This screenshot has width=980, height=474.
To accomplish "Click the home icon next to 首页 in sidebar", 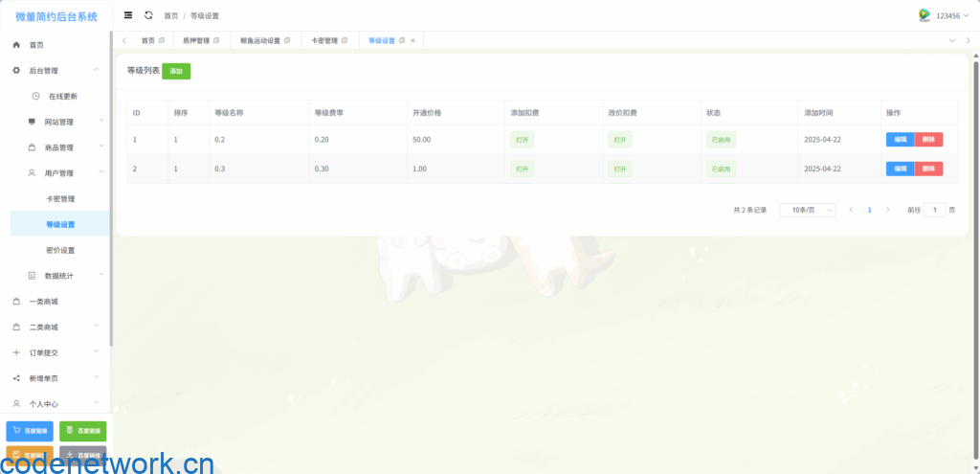I will click(16, 45).
